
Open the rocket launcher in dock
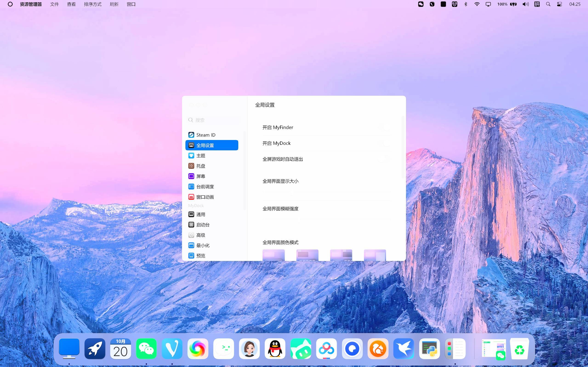(x=95, y=349)
